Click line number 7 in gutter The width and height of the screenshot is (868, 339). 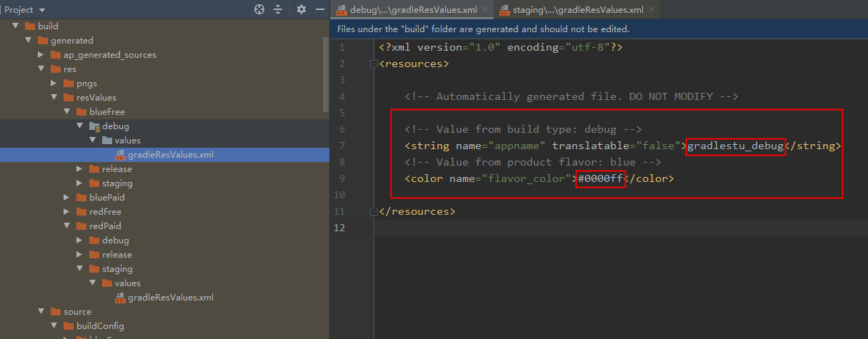click(342, 146)
